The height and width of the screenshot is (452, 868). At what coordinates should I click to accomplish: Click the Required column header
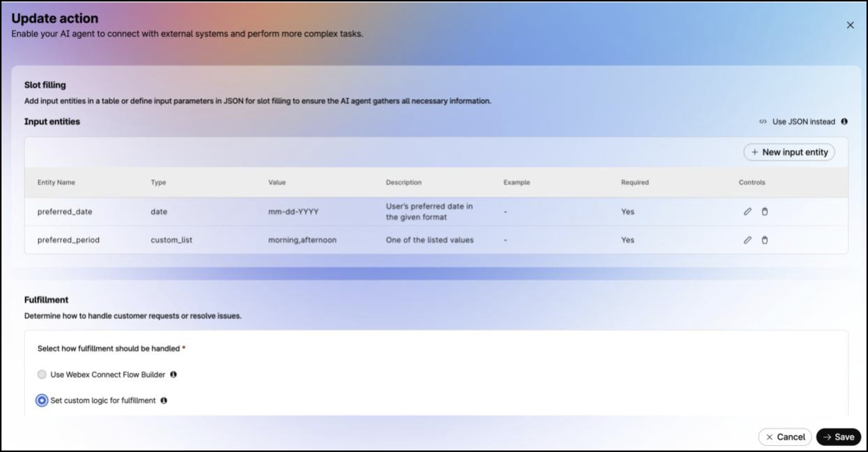coord(635,182)
